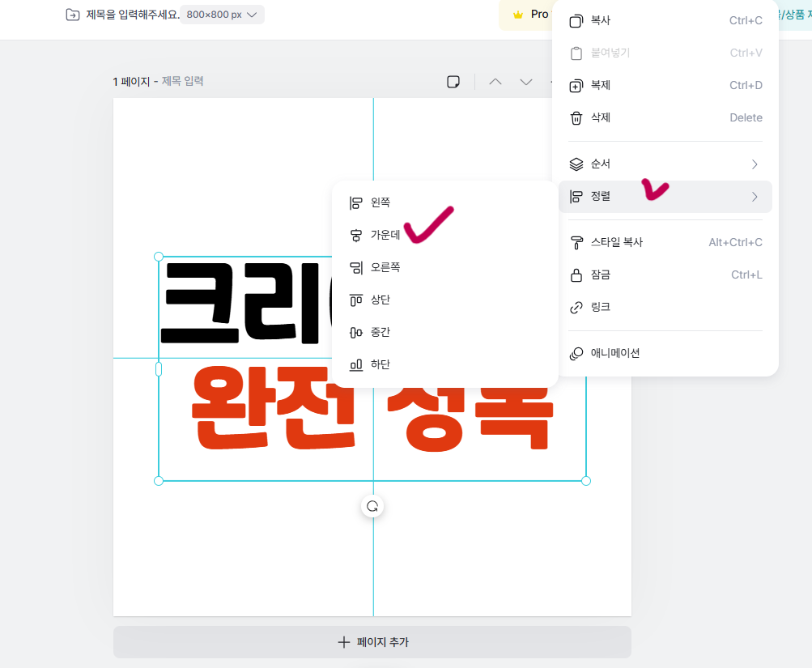
Task: Open the 애니메이션 option icon
Action: click(x=576, y=353)
